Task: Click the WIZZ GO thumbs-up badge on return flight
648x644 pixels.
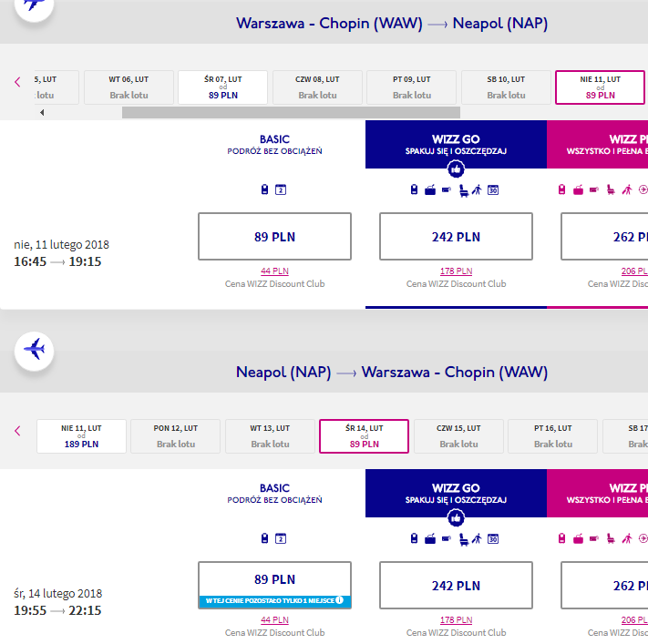Action: pos(456,517)
